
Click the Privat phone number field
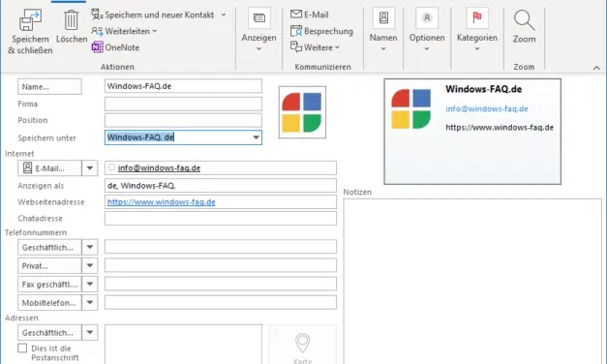click(221, 265)
